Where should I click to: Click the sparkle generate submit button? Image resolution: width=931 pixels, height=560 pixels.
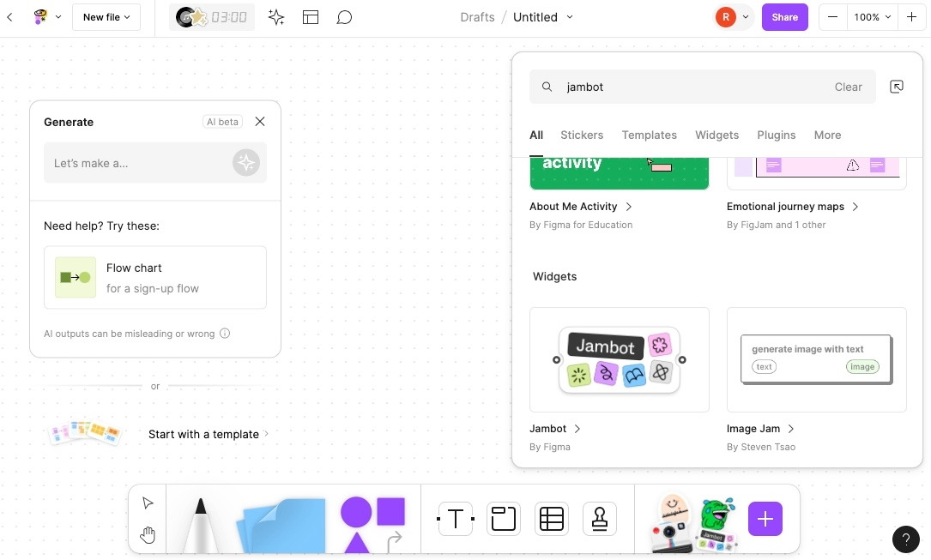coord(246,163)
